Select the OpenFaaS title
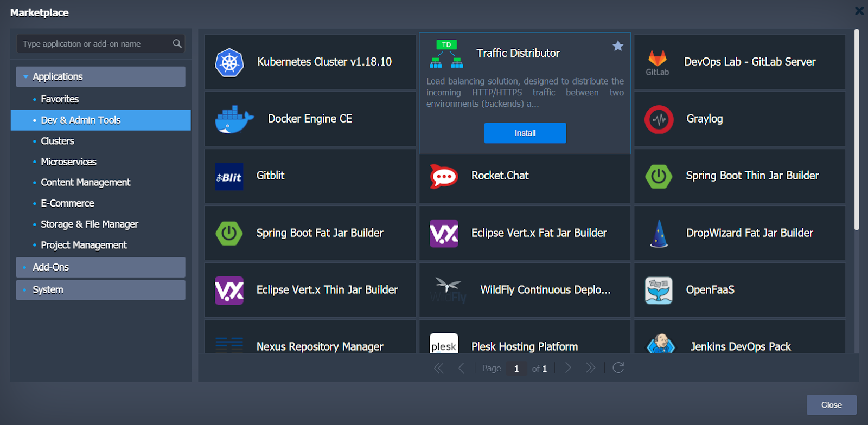Image resolution: width=868 pixels, height=425 pixels. tap(710, 290)
